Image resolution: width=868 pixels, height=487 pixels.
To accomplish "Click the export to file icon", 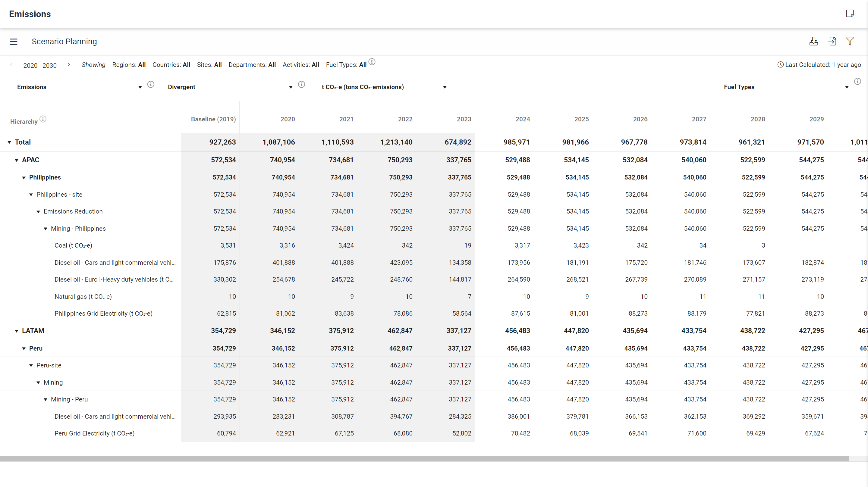I will tap(832, 41).
